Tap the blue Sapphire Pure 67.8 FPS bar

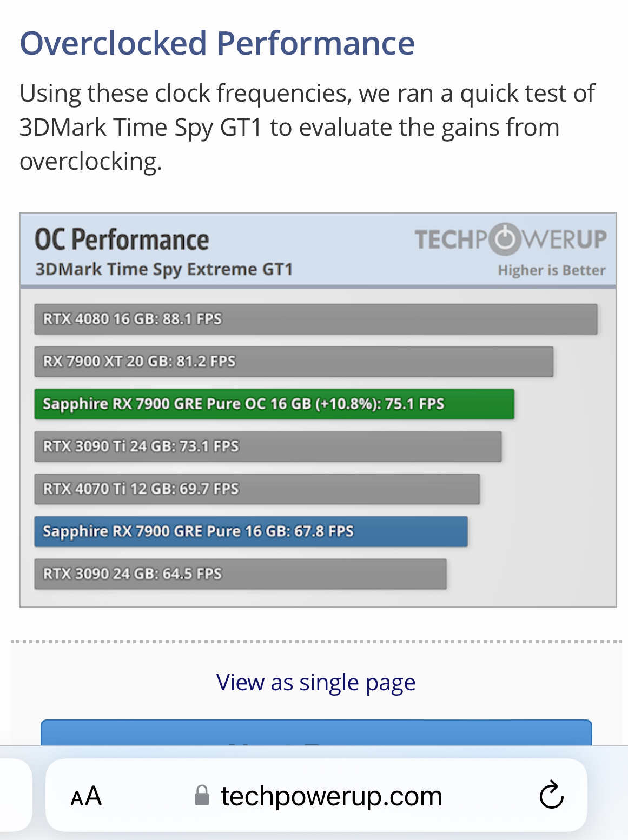pos(251,531)
